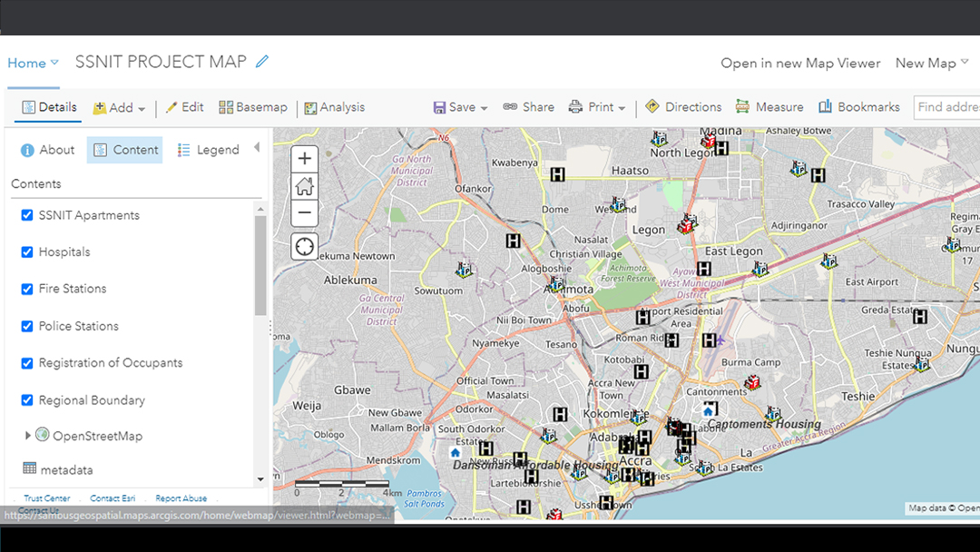Toggle Registration of Occupants layer checkbox
Image resolution: width=980 pixels, height=552 pixels.
[x=27, y=363]
